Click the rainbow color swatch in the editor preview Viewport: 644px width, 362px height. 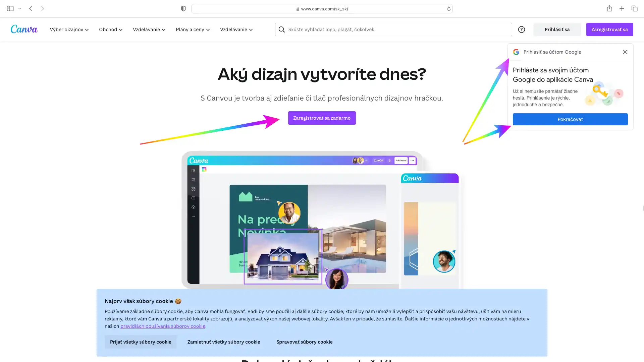(x=204, y=170)
